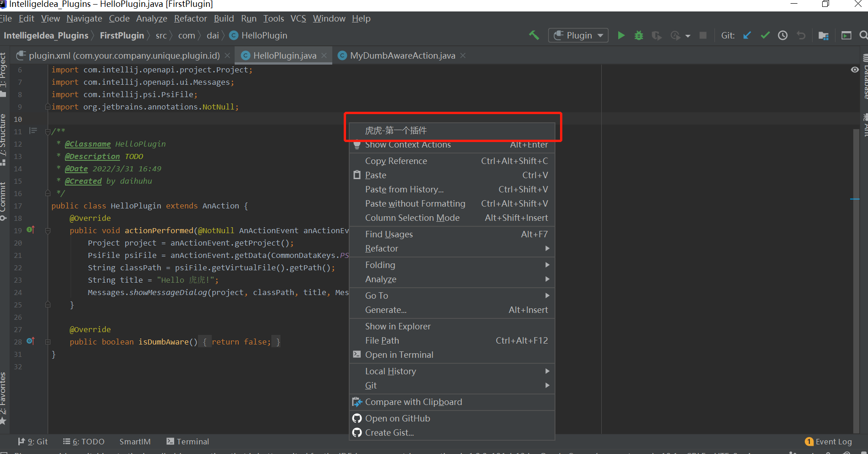Commit changes using the green checkmark icon

pyautogui.click(x=764, y=35)
